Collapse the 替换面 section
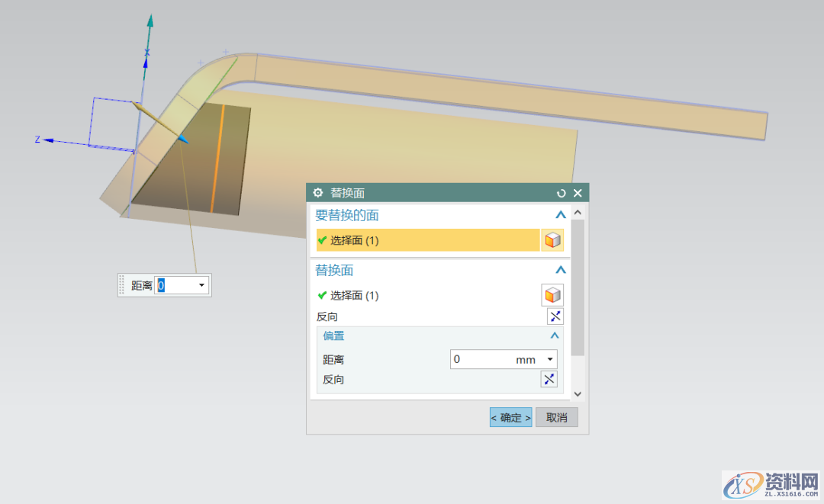This screenshot has width=824, height=504. (x=561, y=269)
